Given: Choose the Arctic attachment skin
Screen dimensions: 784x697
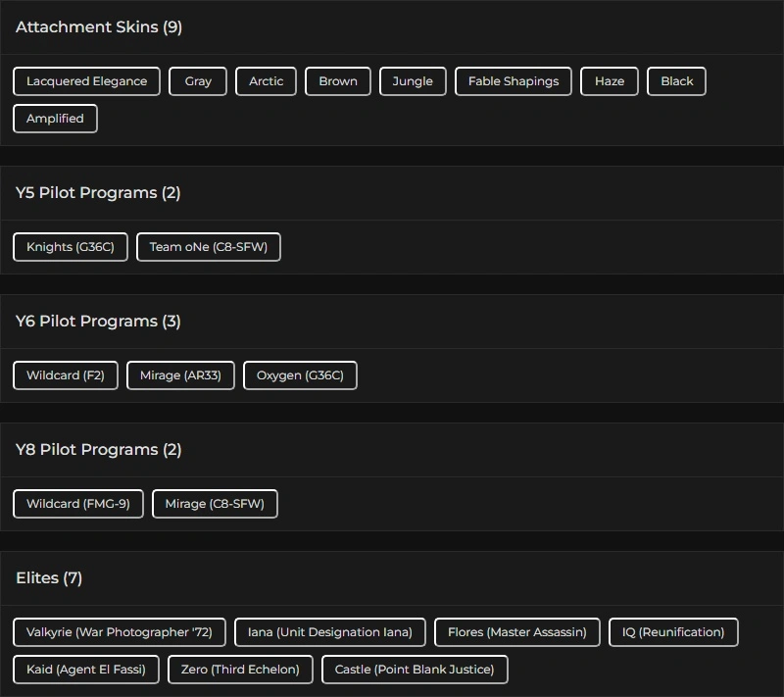Looking at the screenshot, I should pyautogui.click(x=266, y=81).
